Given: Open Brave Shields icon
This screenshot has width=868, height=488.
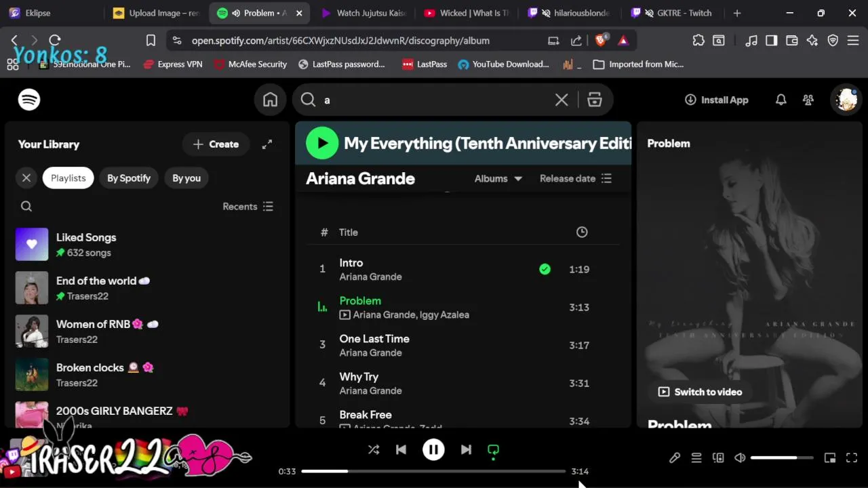Looking at the screenshot, I should tap(601, 41).
